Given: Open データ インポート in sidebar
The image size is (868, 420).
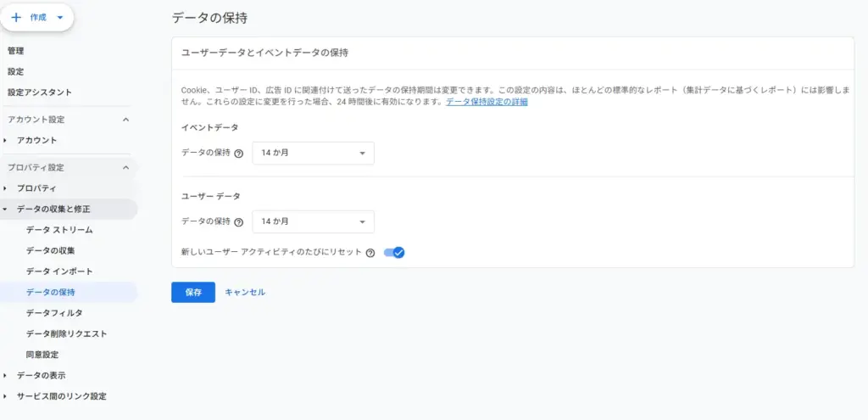Looking at the screenshot, I should (59, 272).
